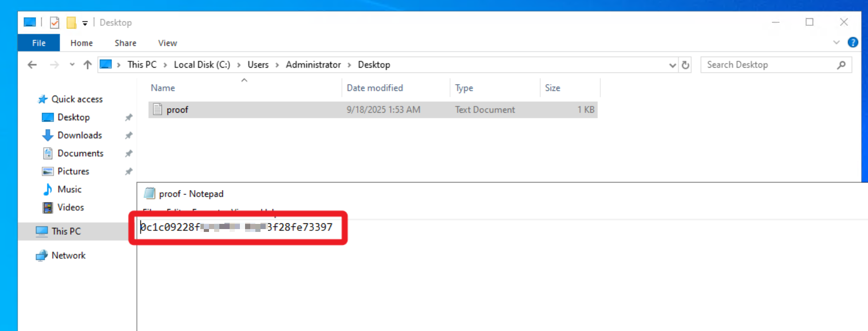Click the Search Desktop input field
This screenshot has width=868, height=331.
click(x=767, y=65)
